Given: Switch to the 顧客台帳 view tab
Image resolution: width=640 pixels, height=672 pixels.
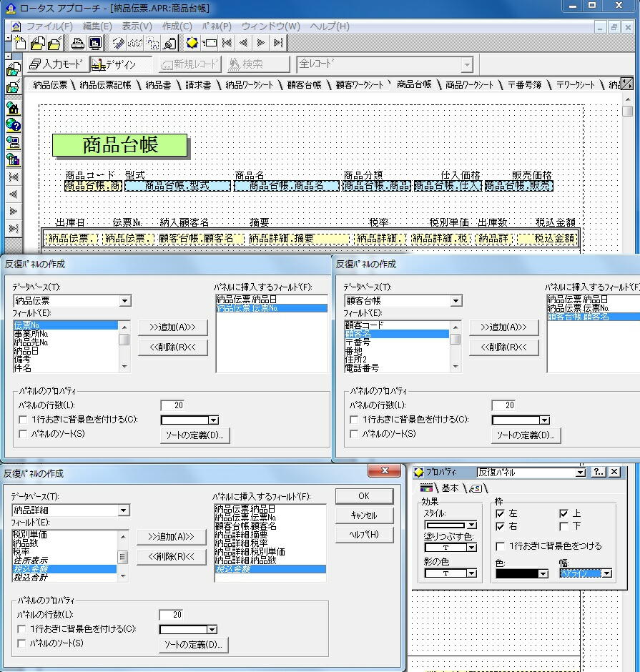Looking at the screenshot, I should click(305, 85).
